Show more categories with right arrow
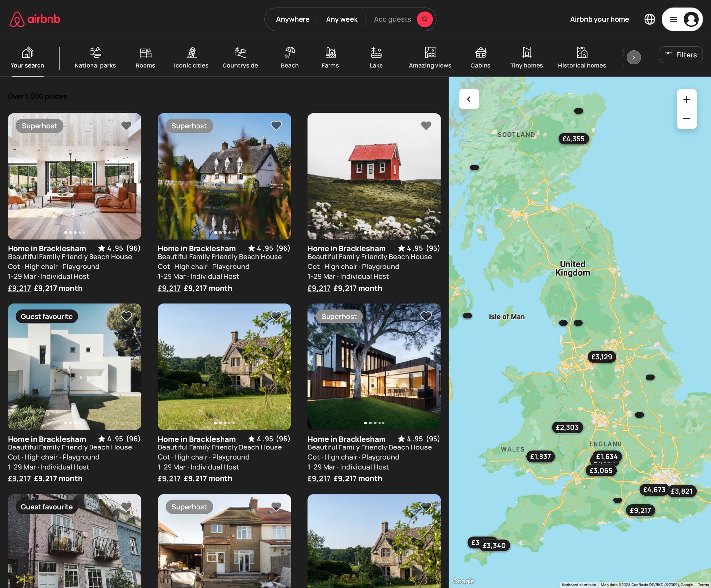Viewport: 711px width, 588px height. (x=633, y=57)
